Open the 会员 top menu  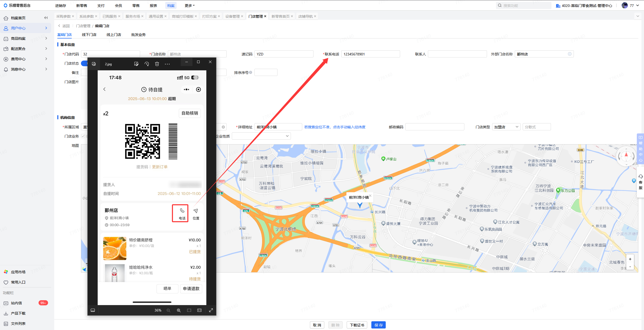tap(118, 5)
